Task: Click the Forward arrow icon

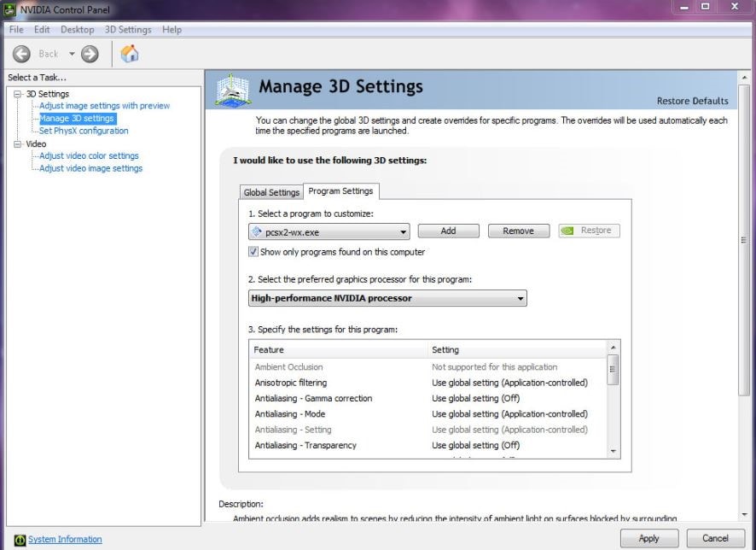Action: click(90, 54)
